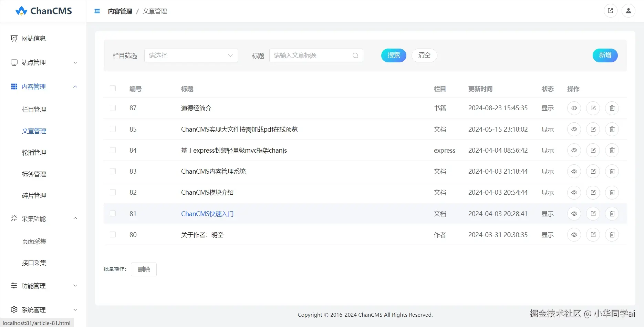
Task: Edit article 85 pdf在线预览
Action: (x=593, y=129)
